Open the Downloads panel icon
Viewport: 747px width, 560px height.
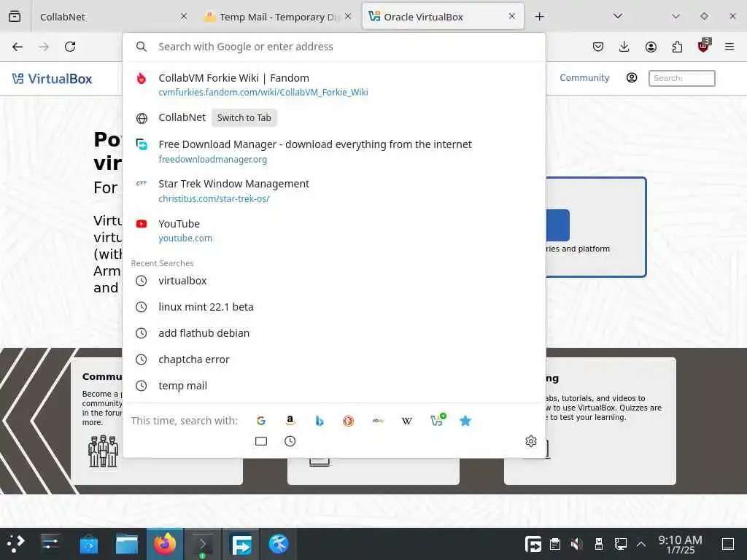coord(624,47)
